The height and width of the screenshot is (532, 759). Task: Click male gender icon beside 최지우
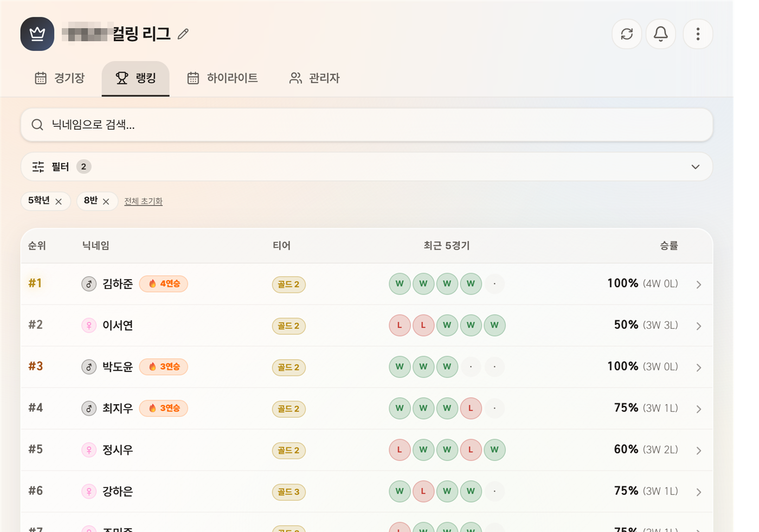89,408
